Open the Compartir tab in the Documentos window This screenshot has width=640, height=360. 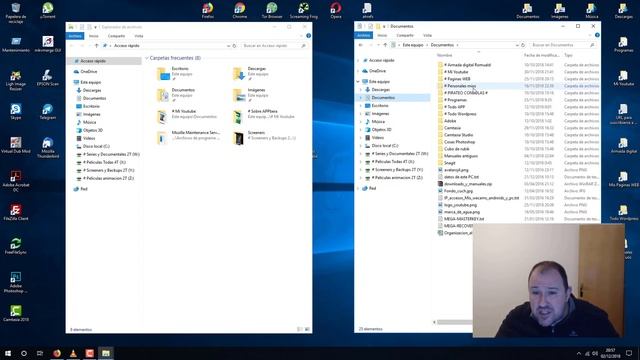tap(404, 36)
